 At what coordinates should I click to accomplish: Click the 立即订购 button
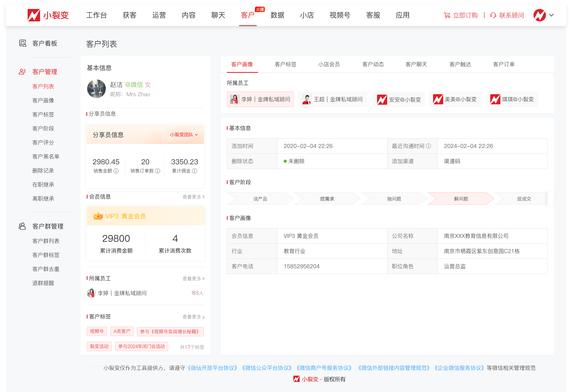(x=465, y=15)
